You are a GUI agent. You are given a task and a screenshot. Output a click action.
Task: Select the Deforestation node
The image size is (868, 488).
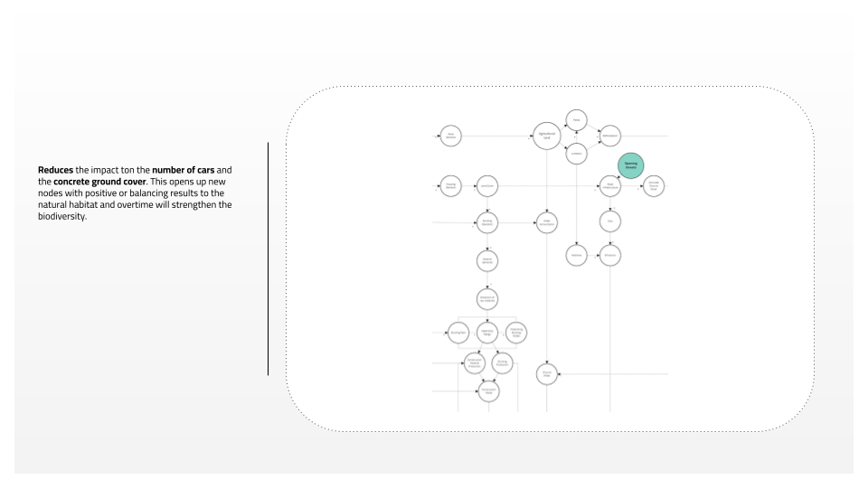(x=609, y=136)
